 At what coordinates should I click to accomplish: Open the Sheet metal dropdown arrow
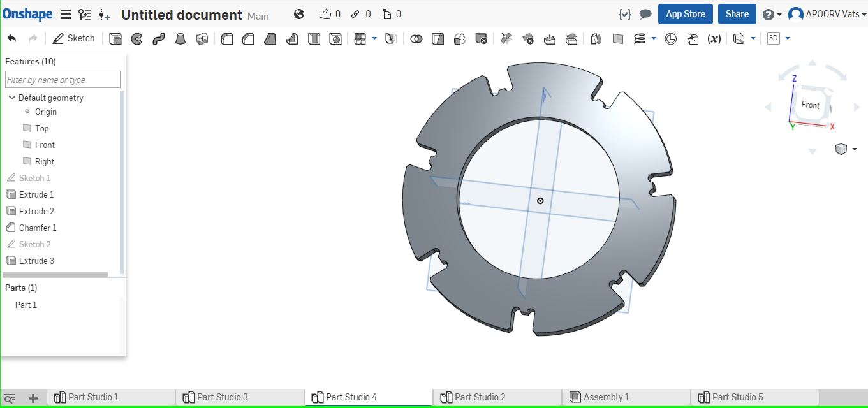tap(753, 38)
